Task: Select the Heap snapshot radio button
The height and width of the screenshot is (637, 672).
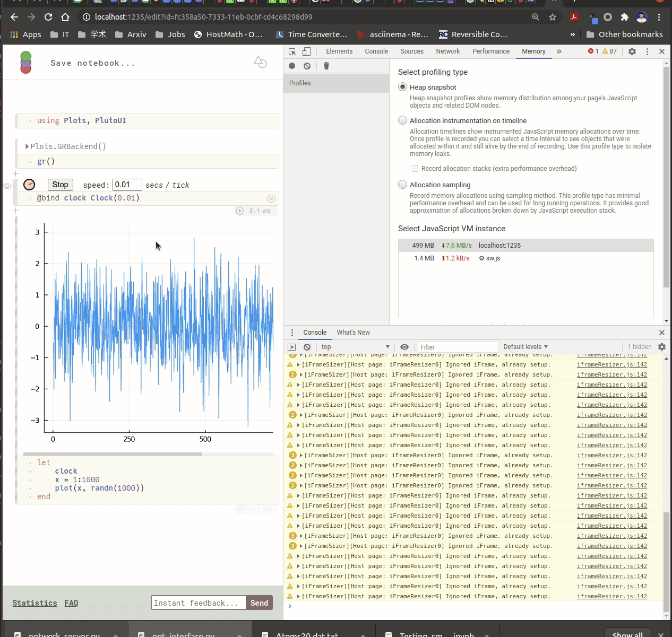Action: pyautogui.click(x=403, y=87)
